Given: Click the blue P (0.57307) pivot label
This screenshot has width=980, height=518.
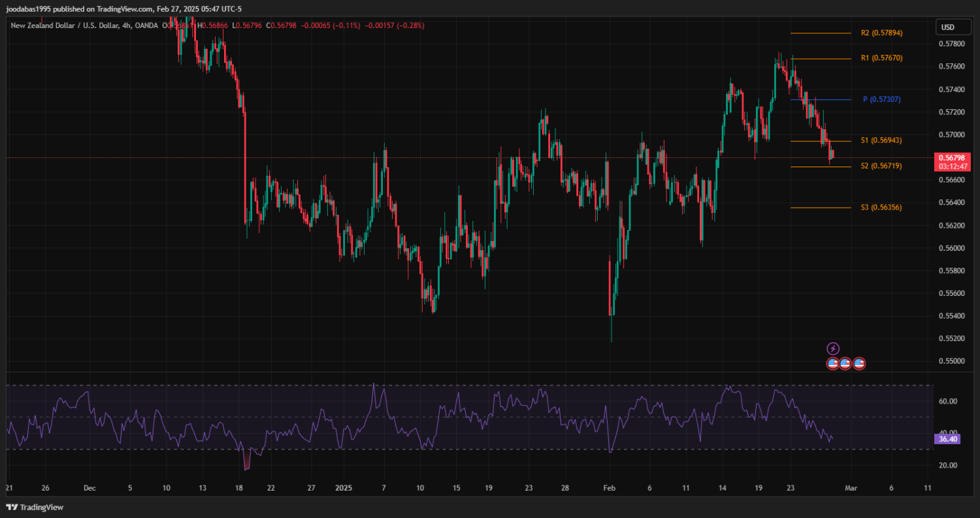Looking at the screenshot, I should point(881,99).
